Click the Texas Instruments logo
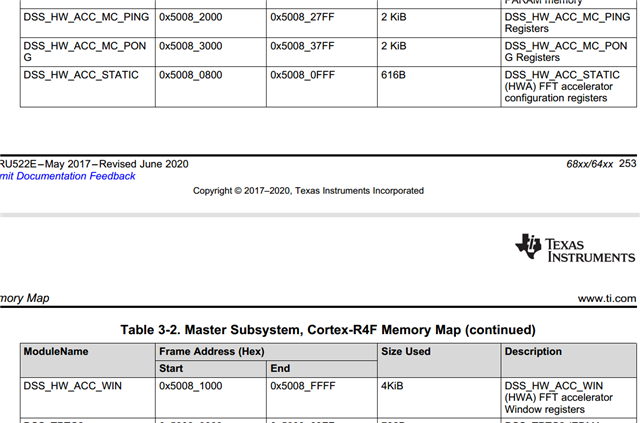This screenshot has width=640, height=423. pos(575,248)
